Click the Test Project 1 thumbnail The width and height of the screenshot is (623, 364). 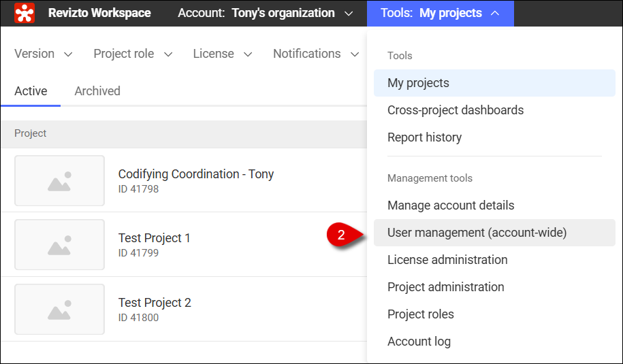coord(60,244)
